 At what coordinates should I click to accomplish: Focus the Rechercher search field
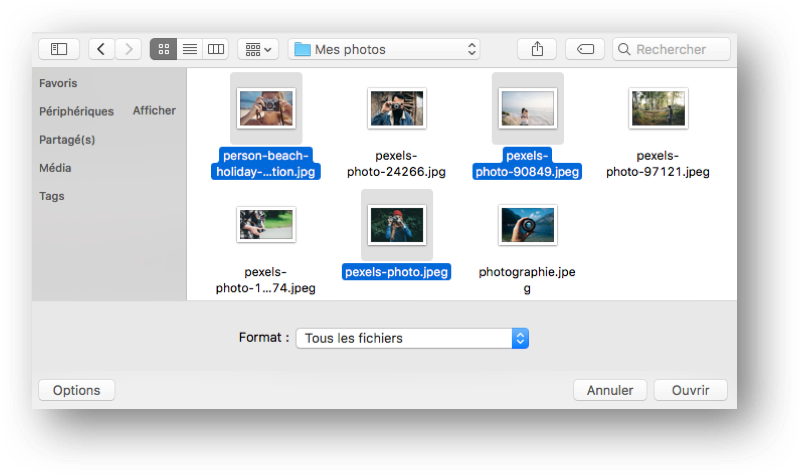click(x=672, y=49)
